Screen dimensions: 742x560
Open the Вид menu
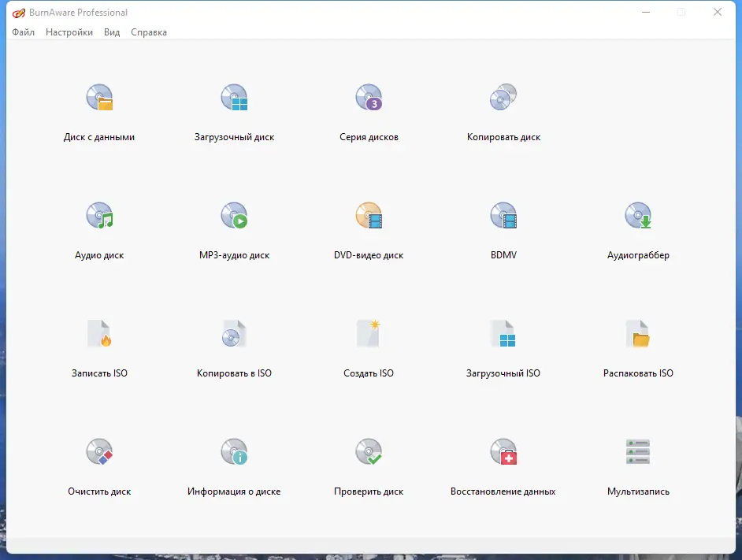tap(111, 32)
